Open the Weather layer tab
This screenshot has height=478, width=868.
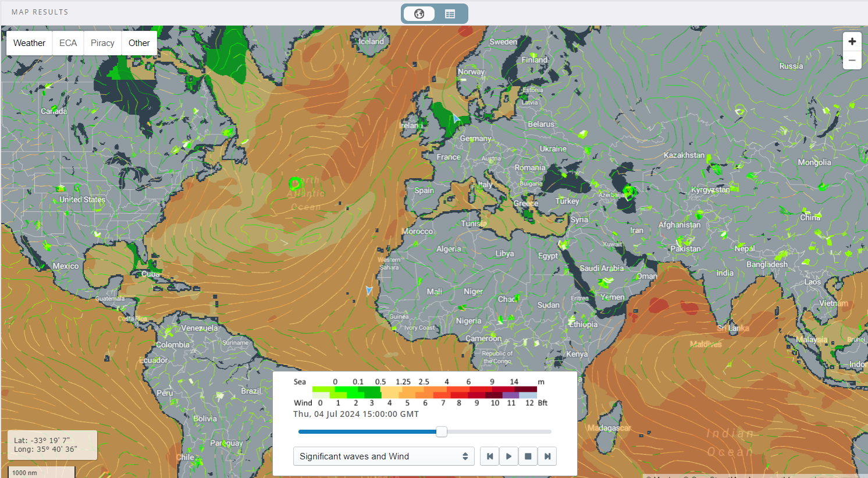tap(29, 43)
